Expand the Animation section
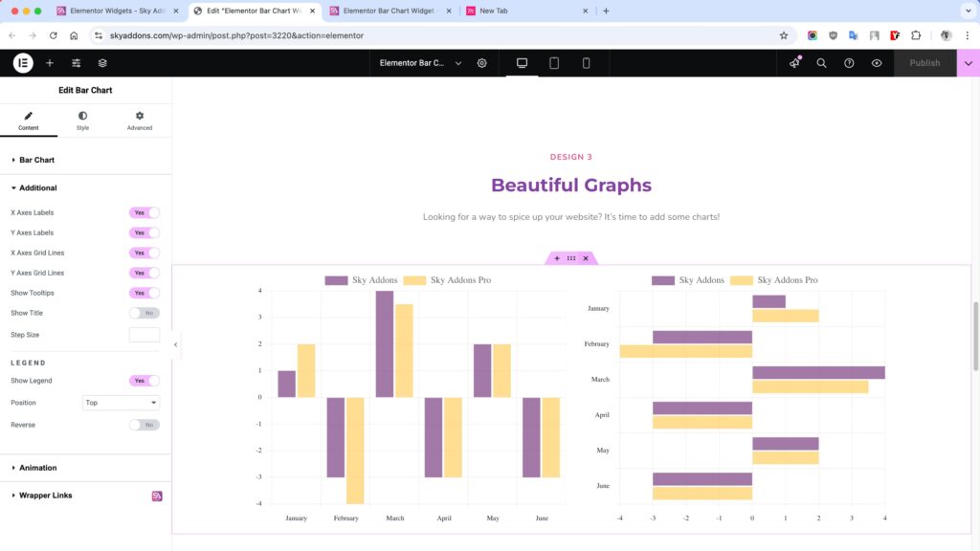Viewport: 980px width, 551px height. 85,468
